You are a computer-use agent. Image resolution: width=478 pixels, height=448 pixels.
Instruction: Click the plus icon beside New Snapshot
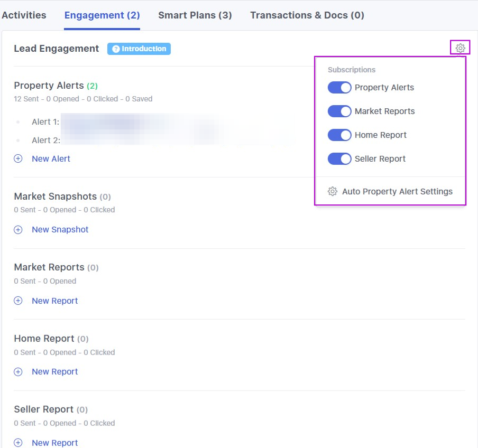[x=18, y=230]
